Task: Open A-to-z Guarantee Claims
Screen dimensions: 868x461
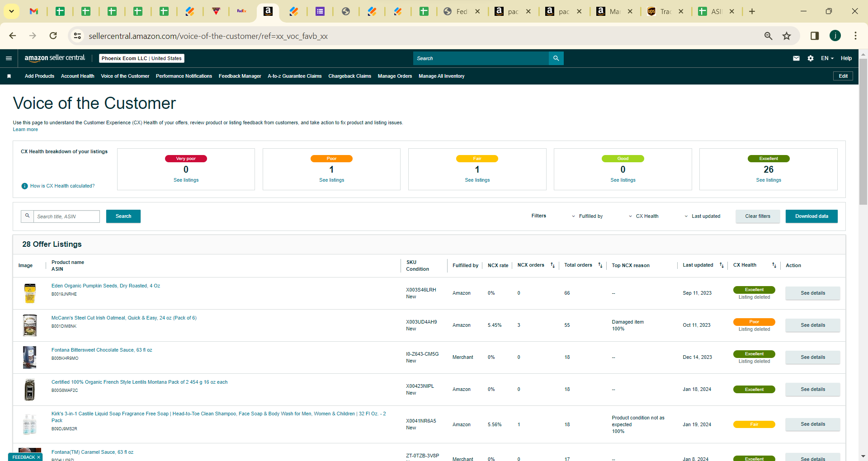Action: coord(295,76)
